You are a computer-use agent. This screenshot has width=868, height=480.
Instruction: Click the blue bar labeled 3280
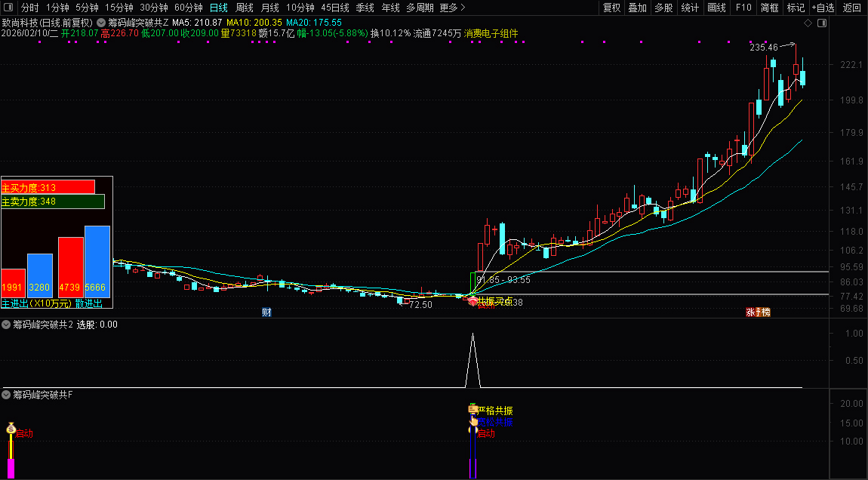(x=40, y=275)
